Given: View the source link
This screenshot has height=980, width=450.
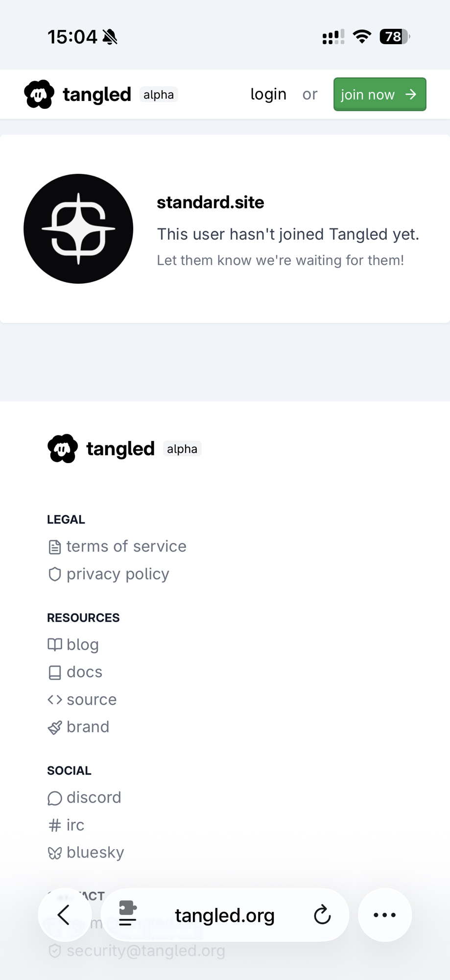Looking at the screenshot, I should pyautogui.click(x=92, y=699).
